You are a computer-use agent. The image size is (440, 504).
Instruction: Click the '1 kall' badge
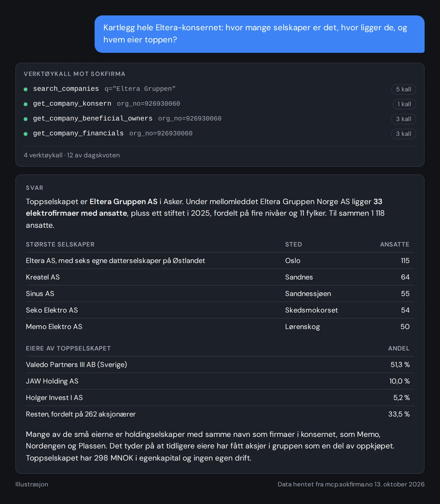click(x=404, y=104)
